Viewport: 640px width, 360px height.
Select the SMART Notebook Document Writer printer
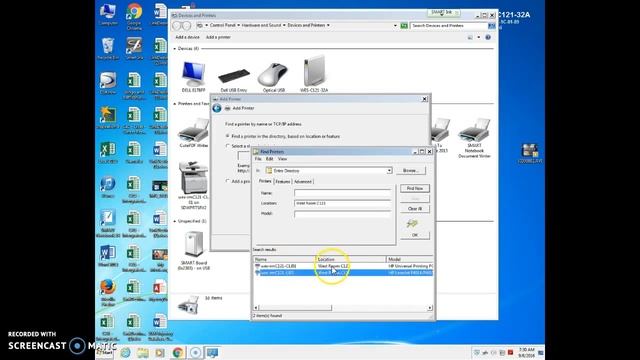(x=474, y=131)
